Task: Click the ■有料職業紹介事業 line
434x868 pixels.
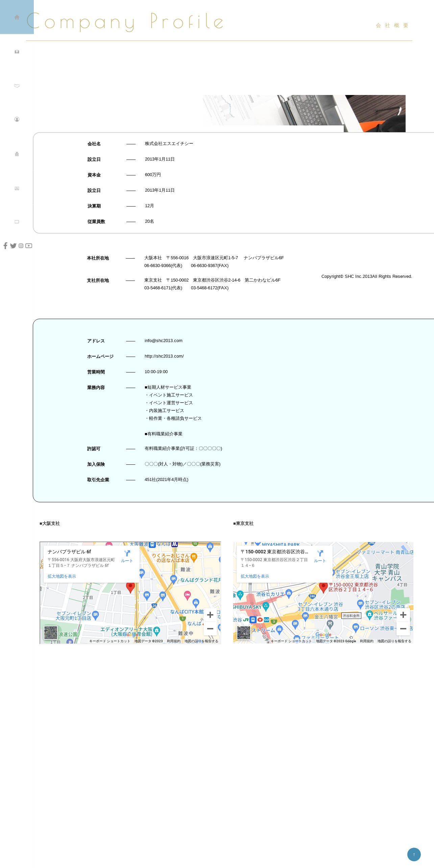Action: tap(164, 434)
